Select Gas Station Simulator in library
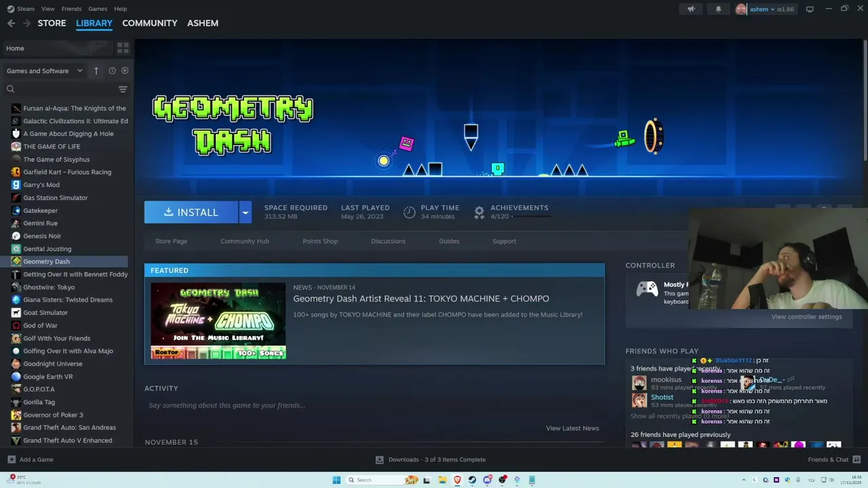This screenshot has height=488, width=868. pyautogui.click(x=56, y=198)
